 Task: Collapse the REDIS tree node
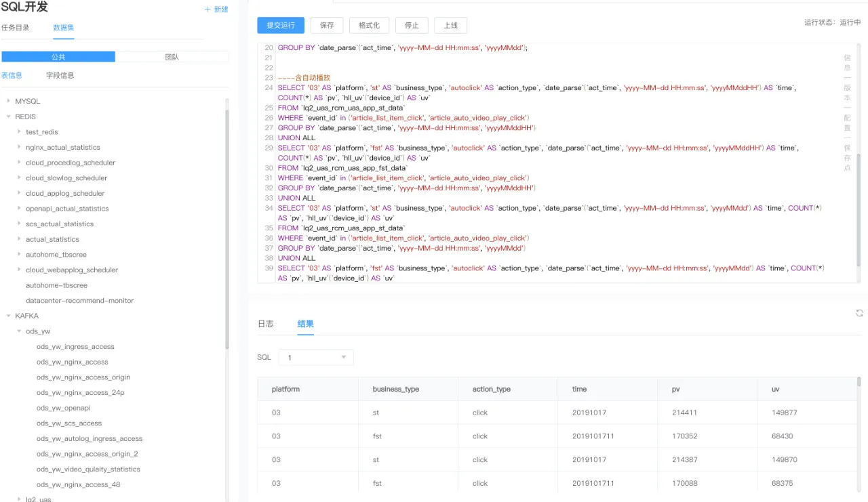pos(8,117)
